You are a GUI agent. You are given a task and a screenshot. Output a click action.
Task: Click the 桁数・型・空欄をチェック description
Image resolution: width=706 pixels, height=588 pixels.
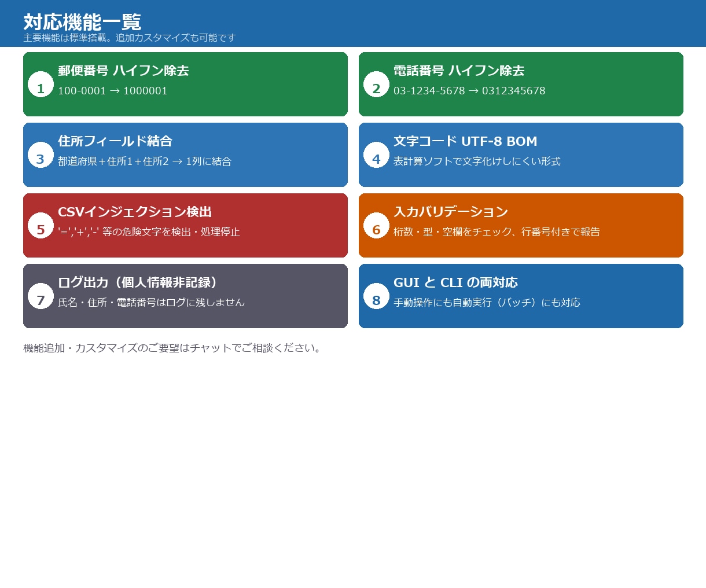pyautogui.click(x=497, y=232)
